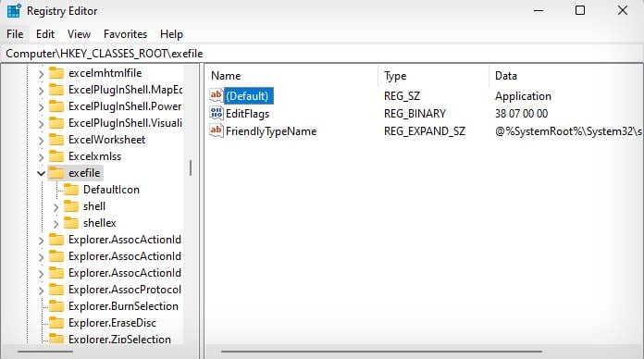Open the Edit menu
Viewport: 644px width, 359px height.
(45, 34)
